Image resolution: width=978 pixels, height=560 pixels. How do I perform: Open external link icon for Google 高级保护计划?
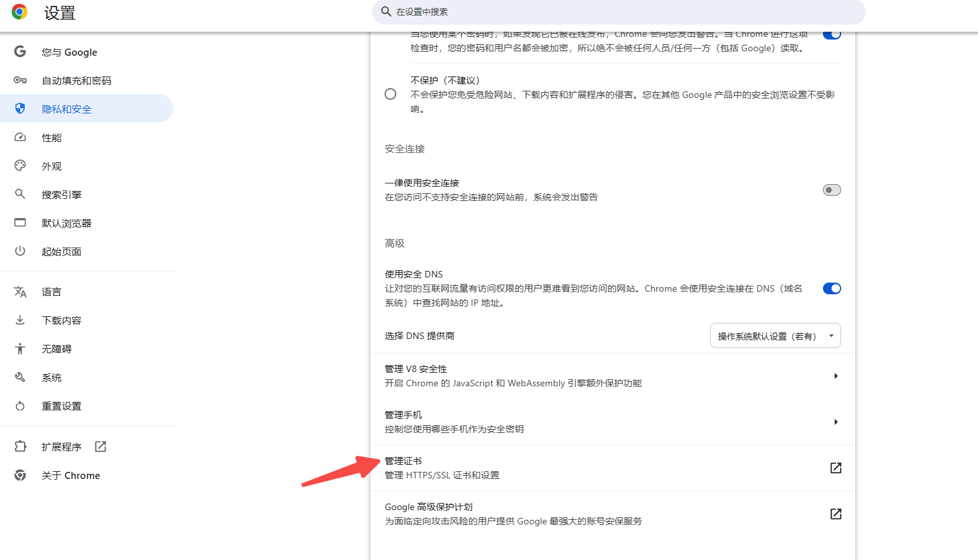point(836,514)
